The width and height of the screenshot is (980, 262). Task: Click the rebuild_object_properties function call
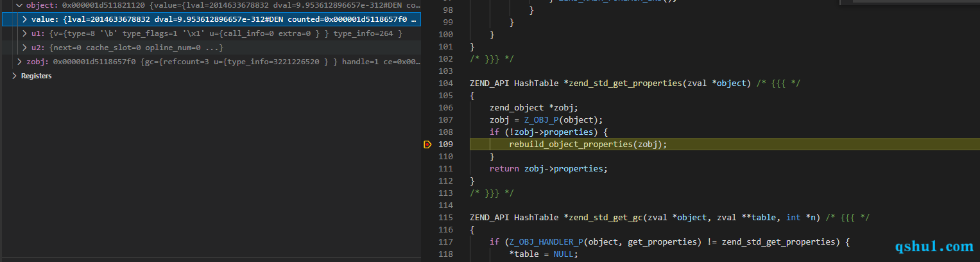[x=570, y=144]
